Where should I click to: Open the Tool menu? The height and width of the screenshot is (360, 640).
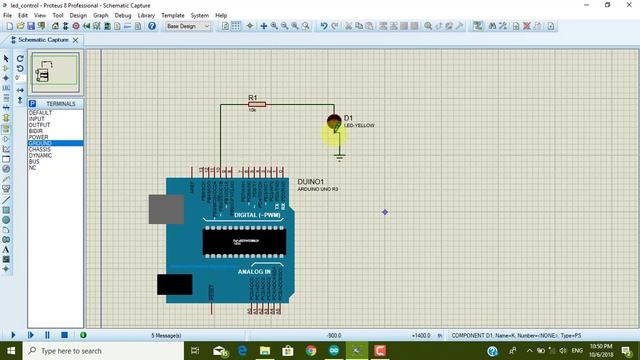(x=58, y=16)
